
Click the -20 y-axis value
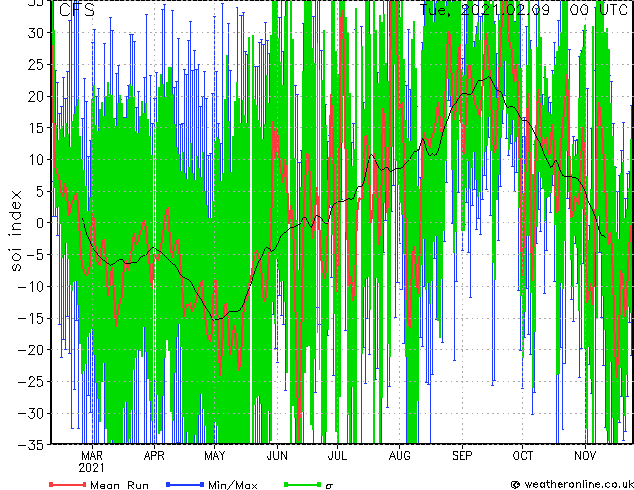point(31,350)
